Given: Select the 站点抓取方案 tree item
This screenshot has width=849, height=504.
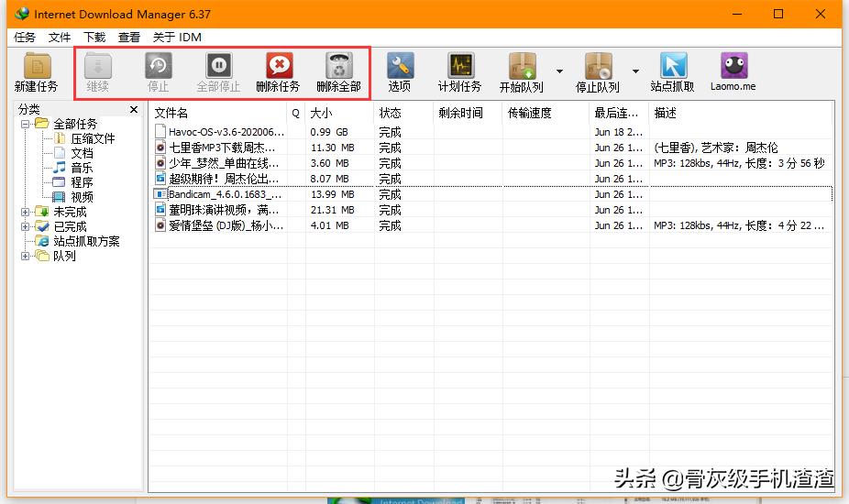Looking at the screenshot, I should coord(86,241).
